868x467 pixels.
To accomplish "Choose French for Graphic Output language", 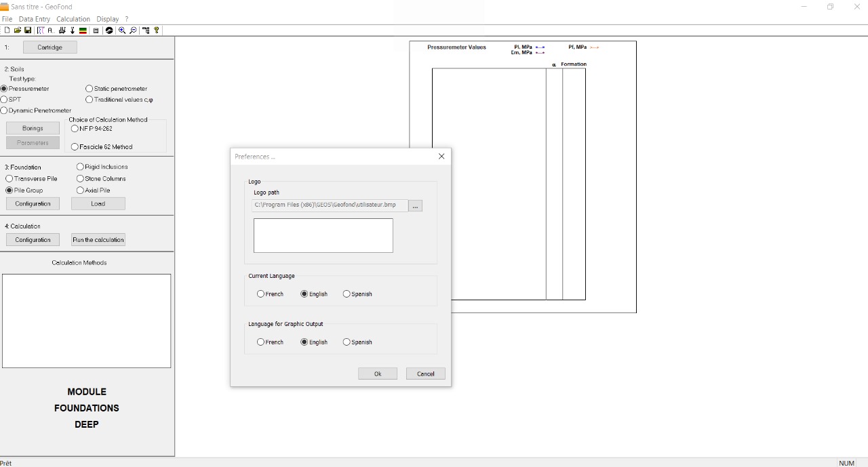I will (x=270, y=342).
